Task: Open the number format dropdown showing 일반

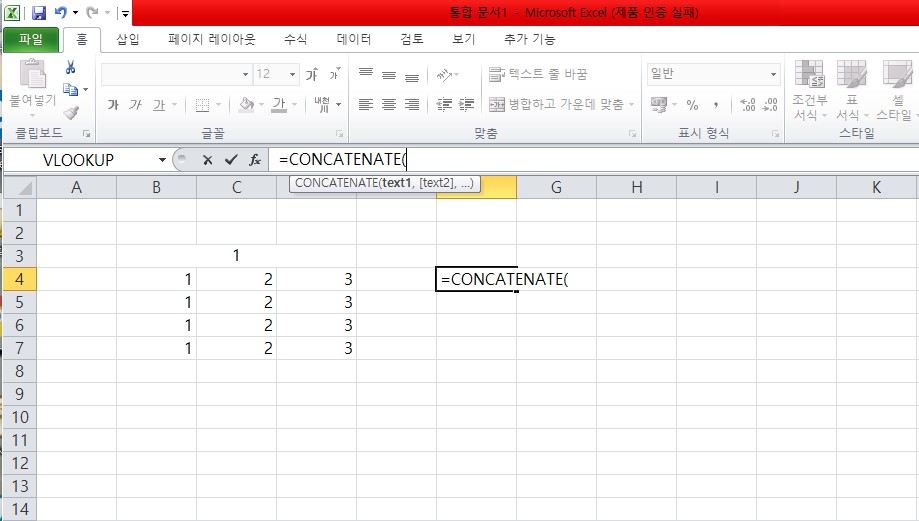Action: (x=773, y=74)
